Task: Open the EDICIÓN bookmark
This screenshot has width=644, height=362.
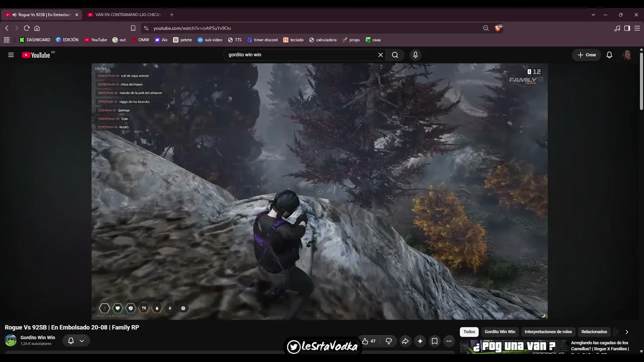Action: (x=67, y=40)
